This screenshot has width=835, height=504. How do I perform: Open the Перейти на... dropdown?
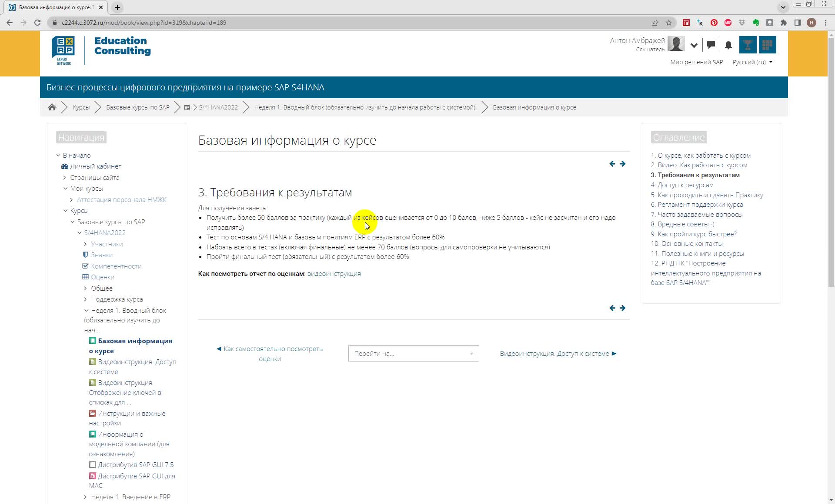[414, 354]
